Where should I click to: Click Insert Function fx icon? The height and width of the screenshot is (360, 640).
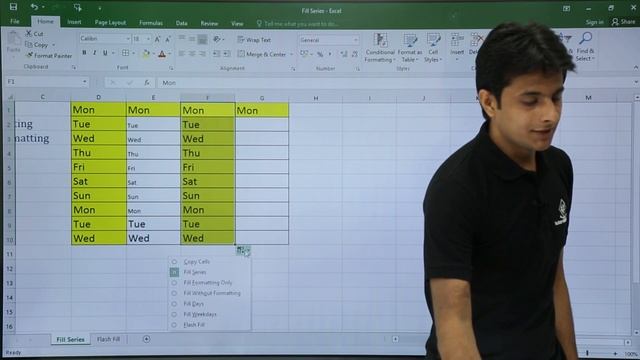coord(147,82)
